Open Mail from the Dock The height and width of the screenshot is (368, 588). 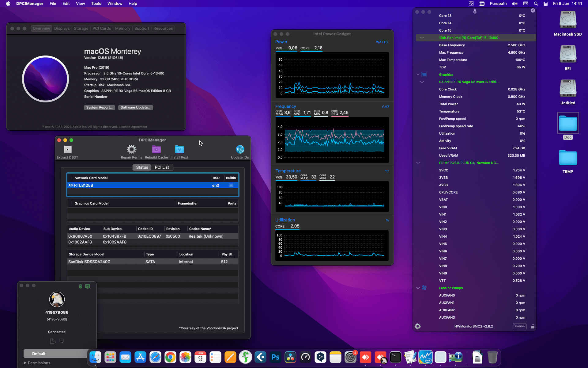point(125,357)
